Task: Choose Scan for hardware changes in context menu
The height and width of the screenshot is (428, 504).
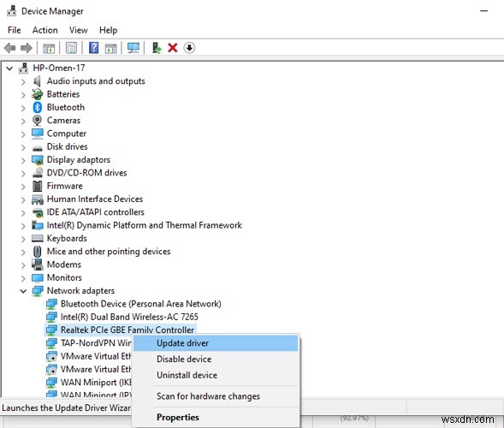Action: pos(216,396)
